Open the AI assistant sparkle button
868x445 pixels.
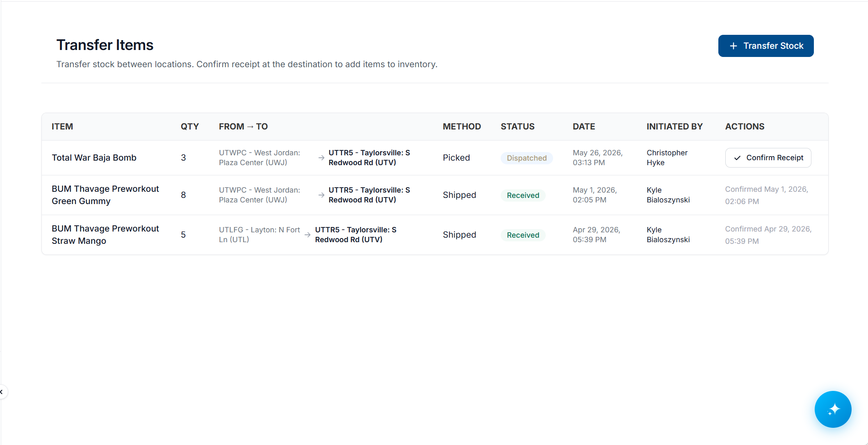pos(833,409)
